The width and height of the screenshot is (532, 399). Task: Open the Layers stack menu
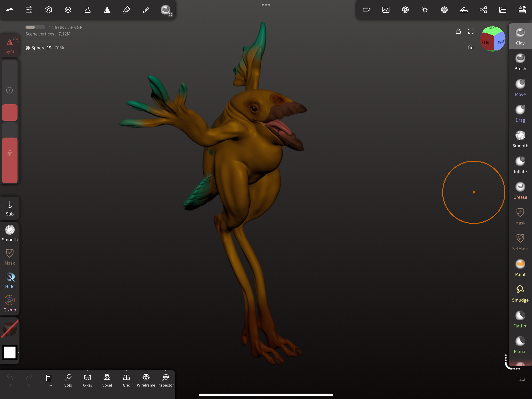[x=68, y=10]
